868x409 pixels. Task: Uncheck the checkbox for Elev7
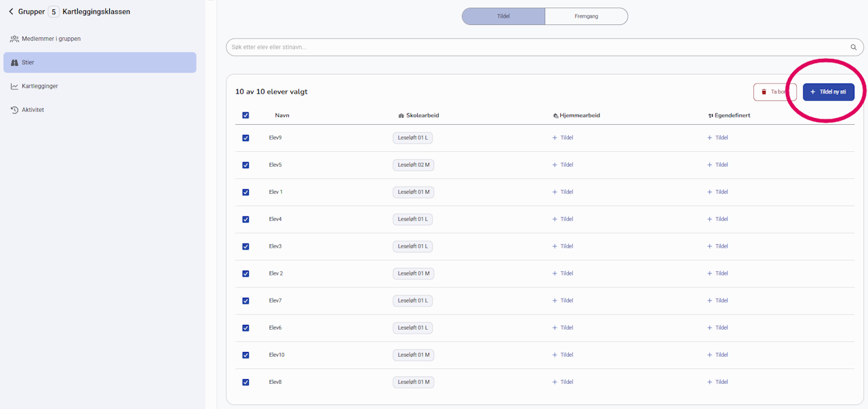pos(245,300)
